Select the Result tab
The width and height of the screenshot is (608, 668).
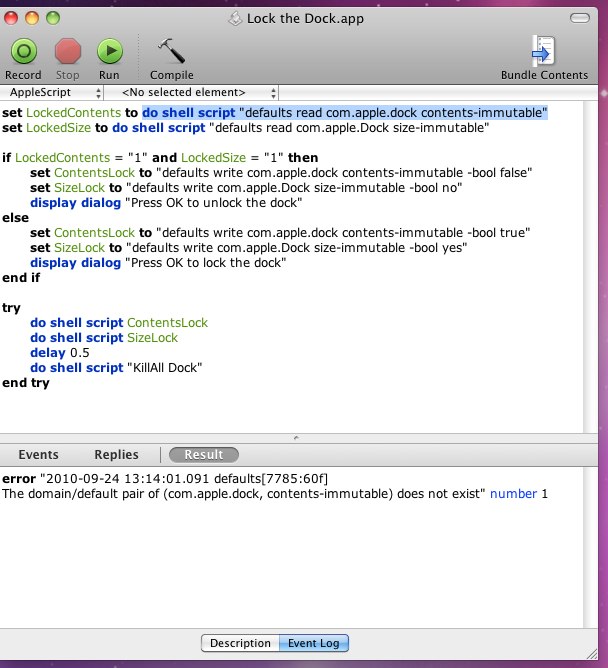click(x=204, y=455)
